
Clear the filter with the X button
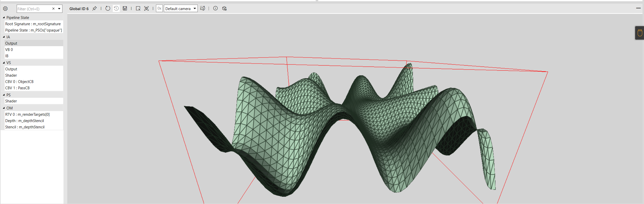53,9
